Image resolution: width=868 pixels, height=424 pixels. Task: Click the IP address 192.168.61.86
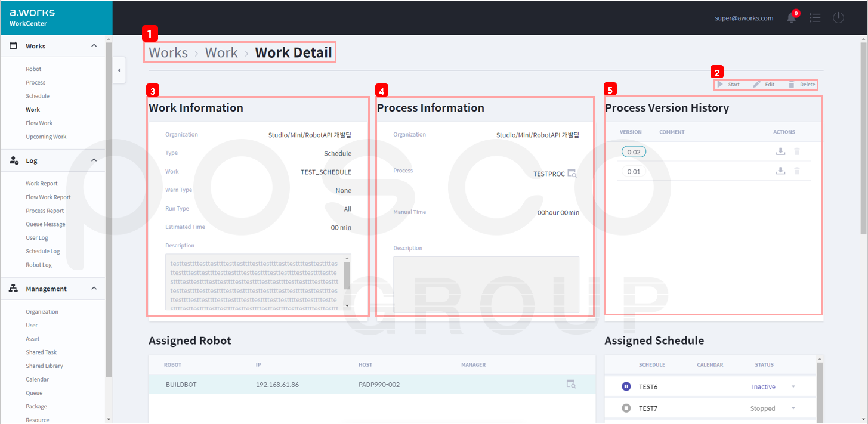pos(277,385)
